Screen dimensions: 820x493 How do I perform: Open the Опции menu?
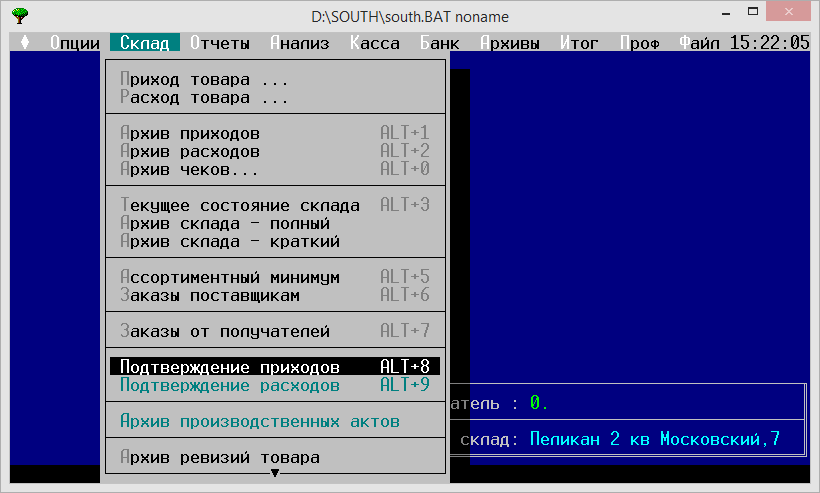[x=74, y=43]
